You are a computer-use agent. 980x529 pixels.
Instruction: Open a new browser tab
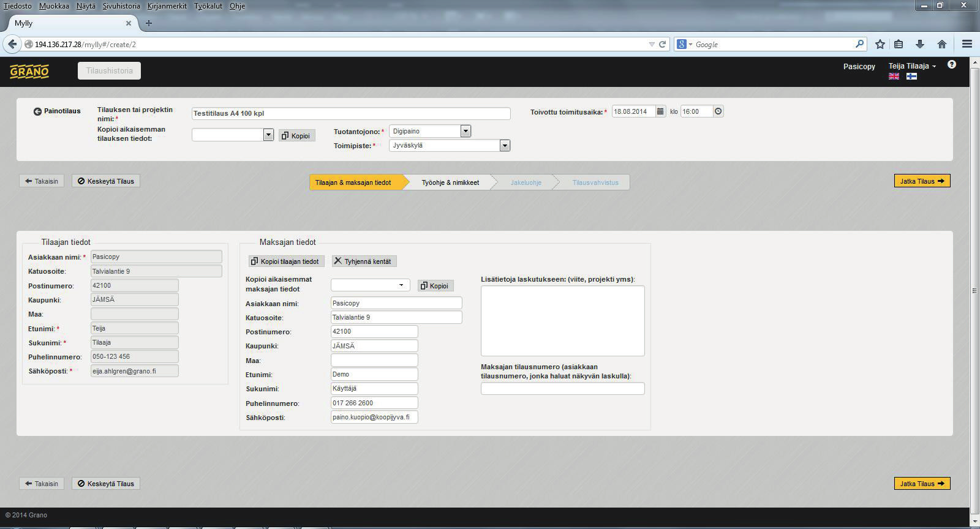click(148, 23)
